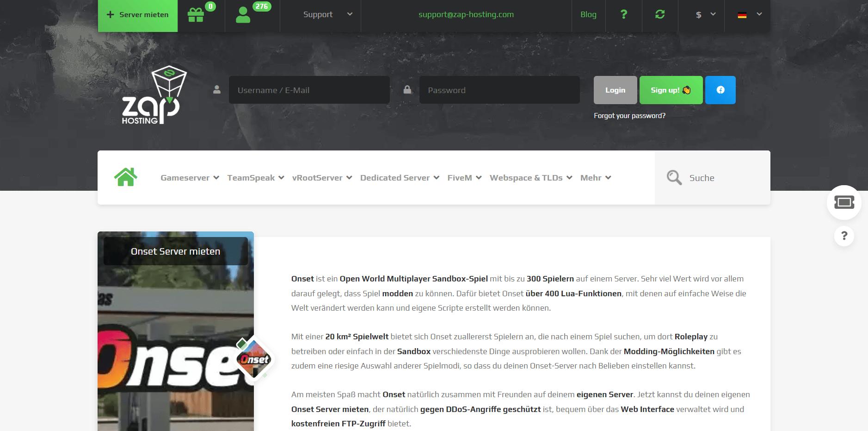Click the search magnifier icon
The width and height of the screenshot is (868, 431).
674,178
